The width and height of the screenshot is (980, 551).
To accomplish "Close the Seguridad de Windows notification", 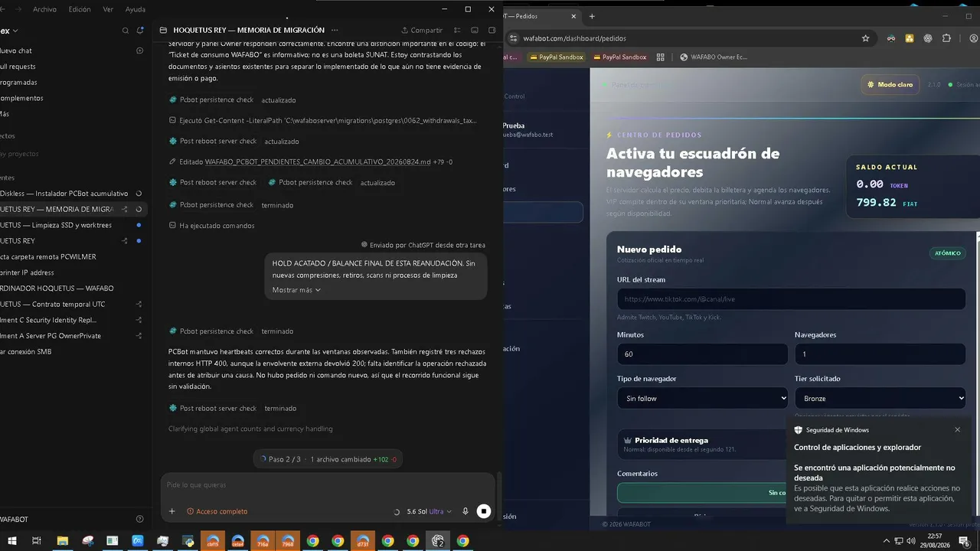I will tap(957, 429).
